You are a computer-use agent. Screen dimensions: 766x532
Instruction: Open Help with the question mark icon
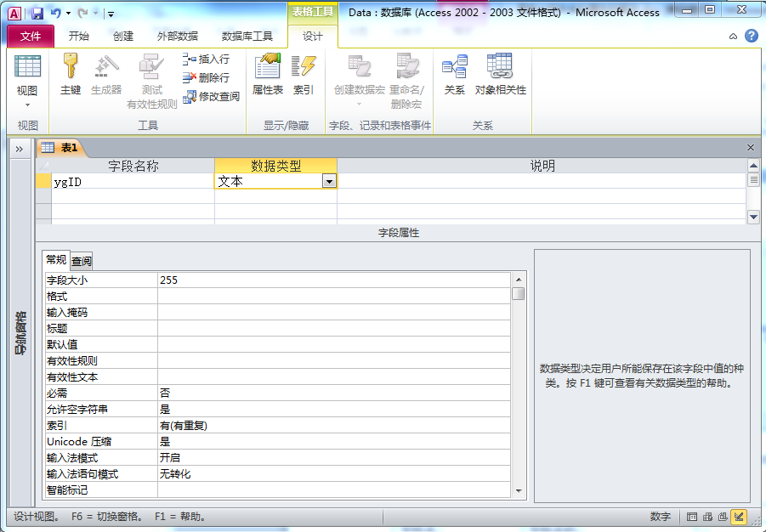752,36
